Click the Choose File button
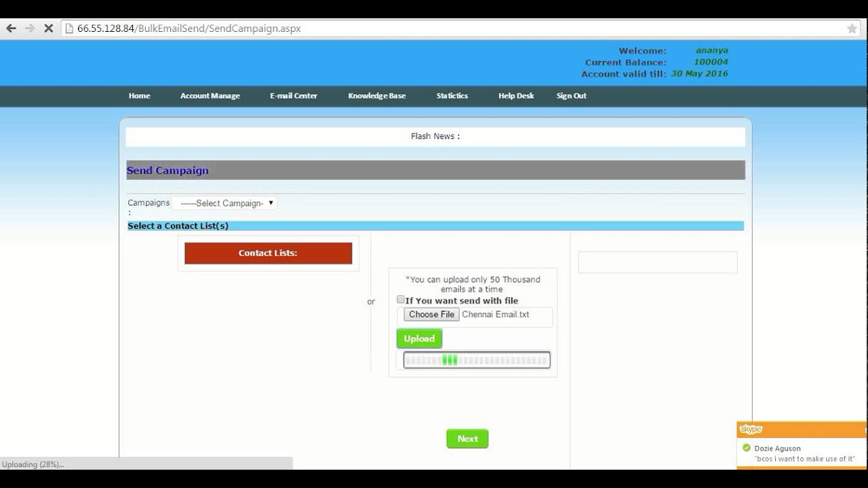This screenshot has width=868, height=488. (431, 314)
